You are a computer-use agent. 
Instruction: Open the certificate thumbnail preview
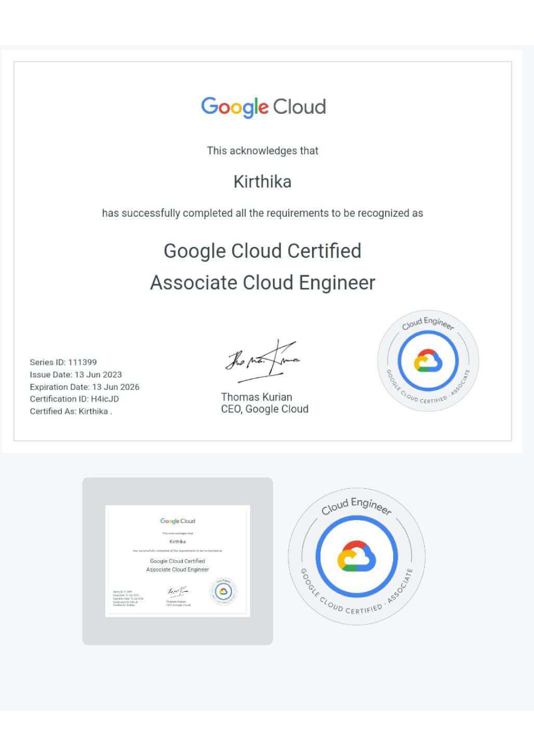click(x=177, y=561)
